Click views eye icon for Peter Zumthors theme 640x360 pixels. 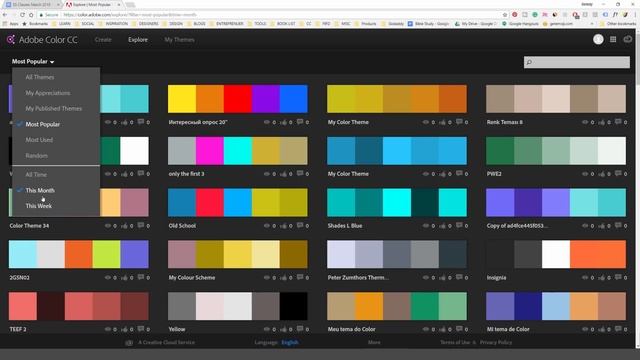coord(426,278)
